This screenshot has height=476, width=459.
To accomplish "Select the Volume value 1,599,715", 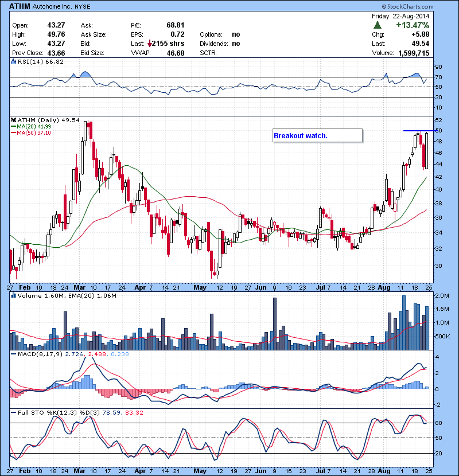I will [414, 53].
